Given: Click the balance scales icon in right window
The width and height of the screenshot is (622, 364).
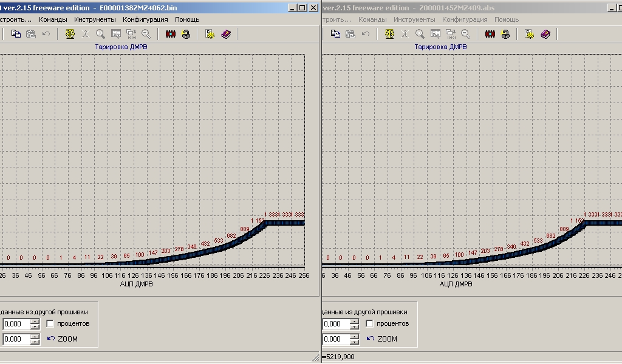Looking at the screenshot, I should click(389, 35).
